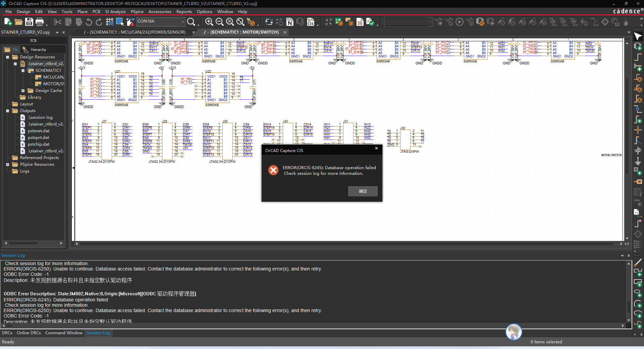
Task: Open the SI Analysis menu
Action: click(115, 11)
